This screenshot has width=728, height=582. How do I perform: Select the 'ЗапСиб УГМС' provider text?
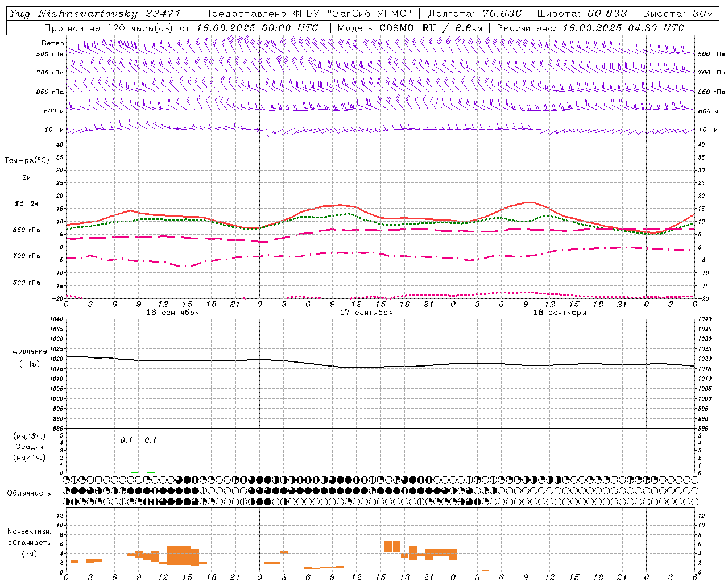(x=370, y=14)
